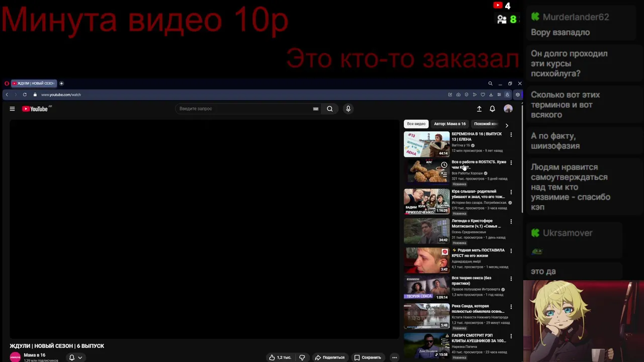Click the Все Работы Хороши channel name
Image resolution: width=644 pixels, height=362 pixels.
(467, 173)
